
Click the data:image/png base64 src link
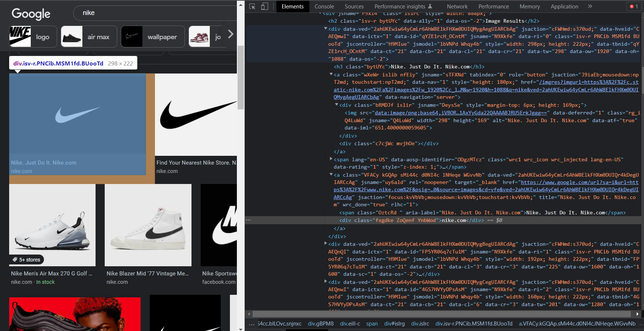point(461,113)
